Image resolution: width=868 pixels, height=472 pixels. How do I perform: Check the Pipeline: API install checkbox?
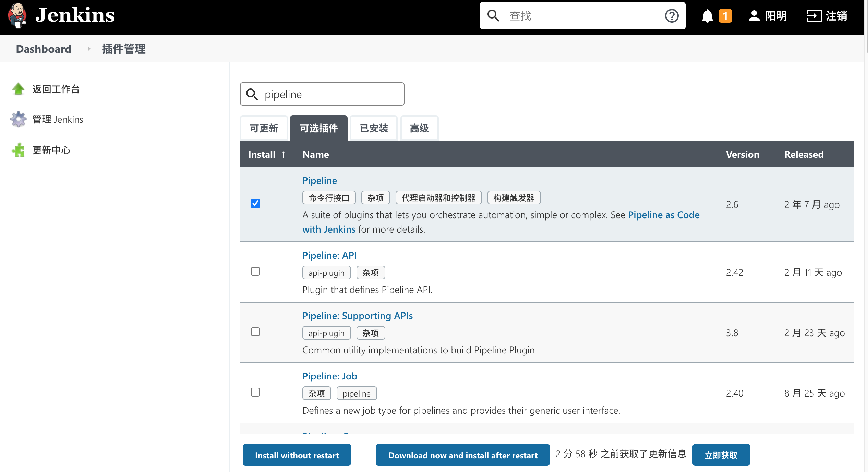(255, 271)
